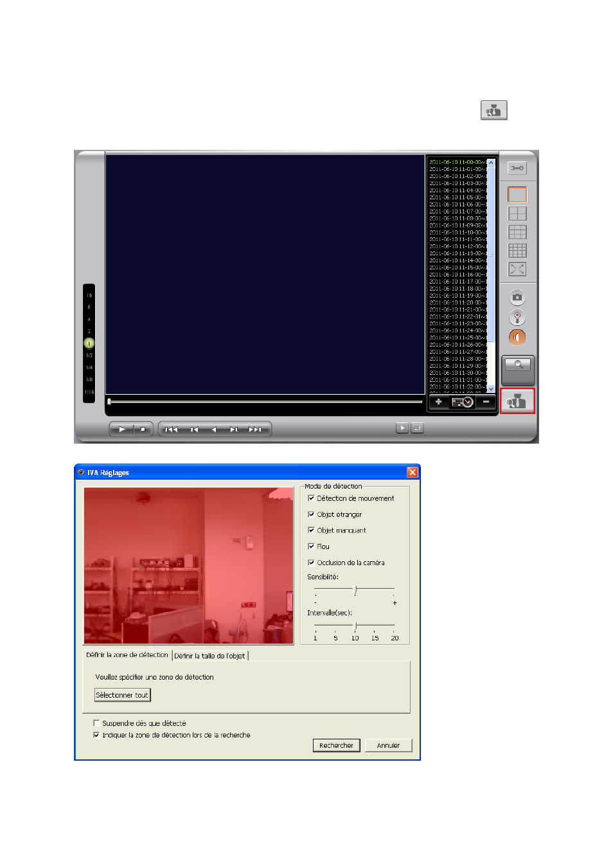Select recording 2011-06-10 11-00-00

pos(458,162)
